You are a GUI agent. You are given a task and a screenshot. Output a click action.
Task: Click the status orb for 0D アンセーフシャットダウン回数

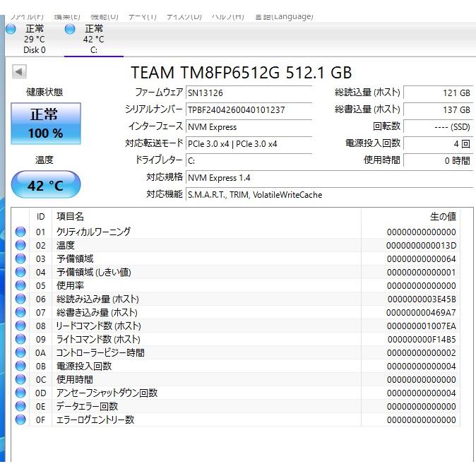coord(20,393)
